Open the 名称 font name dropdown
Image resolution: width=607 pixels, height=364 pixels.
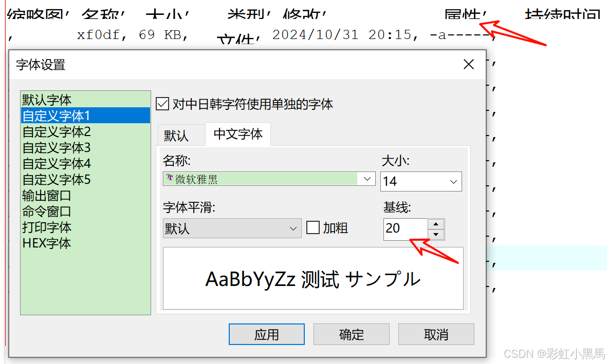[367, 179]
